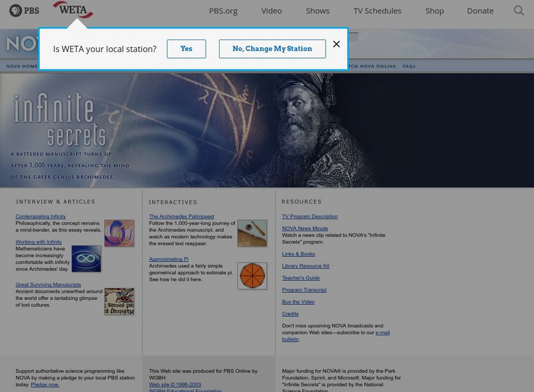
Task: Click the Watch NOVA Online link
Action: click(x=372, y=66)
